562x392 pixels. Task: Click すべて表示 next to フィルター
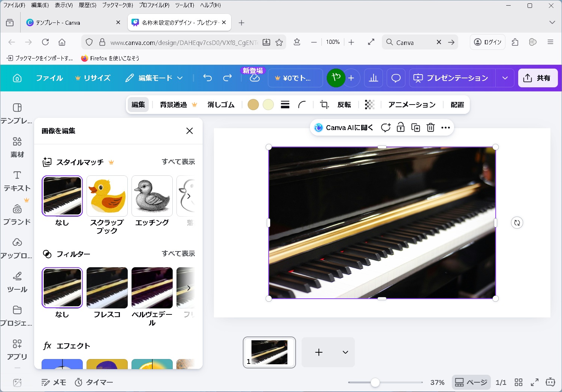tap(178, 254)
